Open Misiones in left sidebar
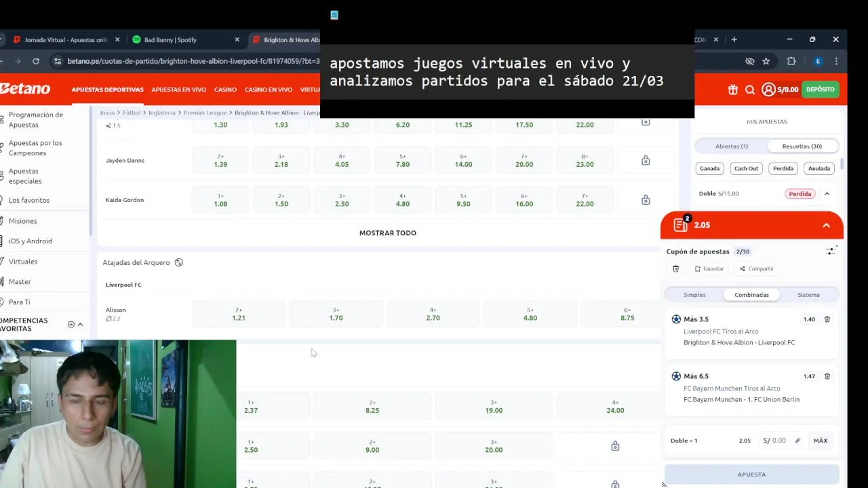 (x=23, y=221)
